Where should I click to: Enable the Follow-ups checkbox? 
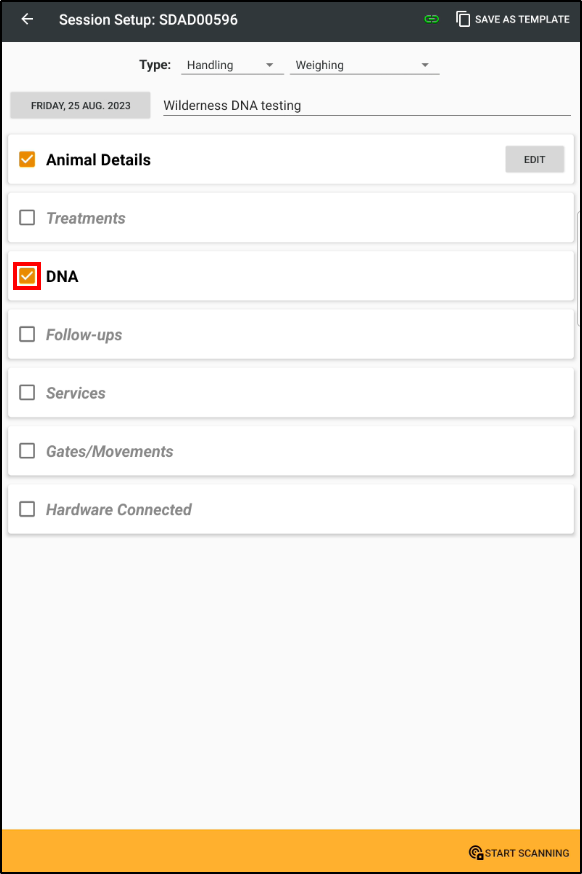click(x=26, y=334)
